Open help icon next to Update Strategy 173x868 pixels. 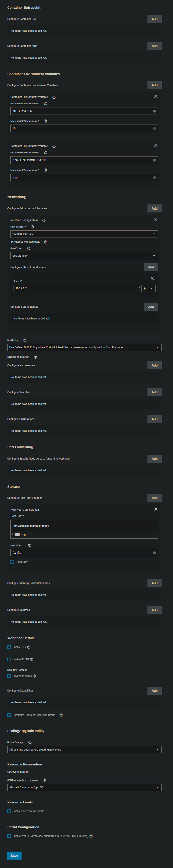point(30,742)
